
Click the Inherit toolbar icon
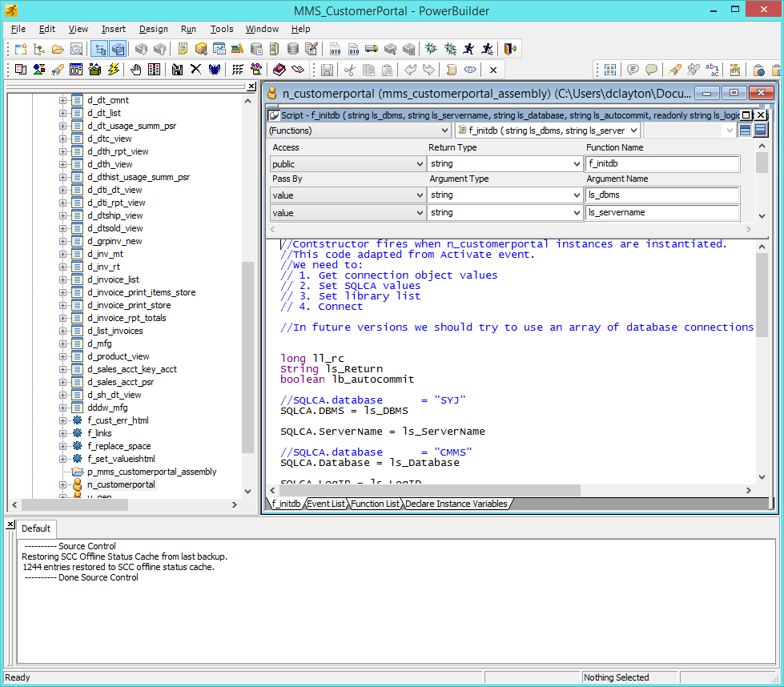39,49
